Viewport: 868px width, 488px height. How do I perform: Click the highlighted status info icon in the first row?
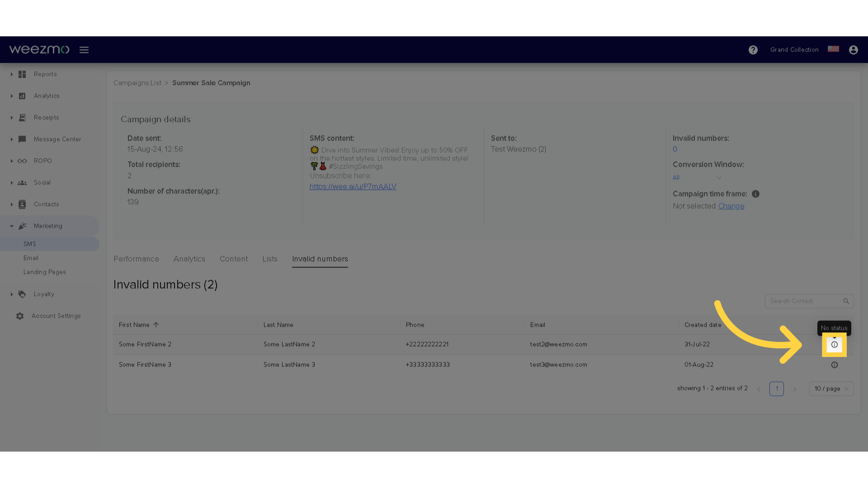pyautogui.click(x=834, y=345)
